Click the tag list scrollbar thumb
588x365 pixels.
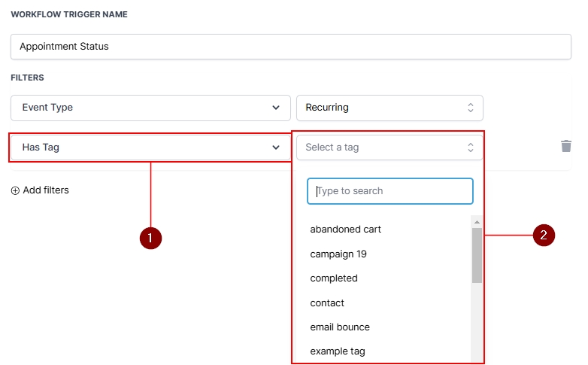tap(477, 256)
